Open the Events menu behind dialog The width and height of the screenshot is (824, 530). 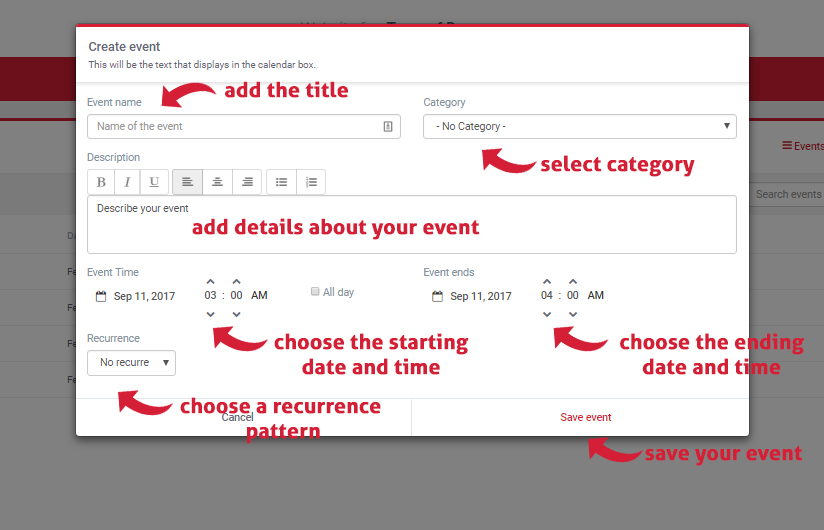tap(802, 146)
